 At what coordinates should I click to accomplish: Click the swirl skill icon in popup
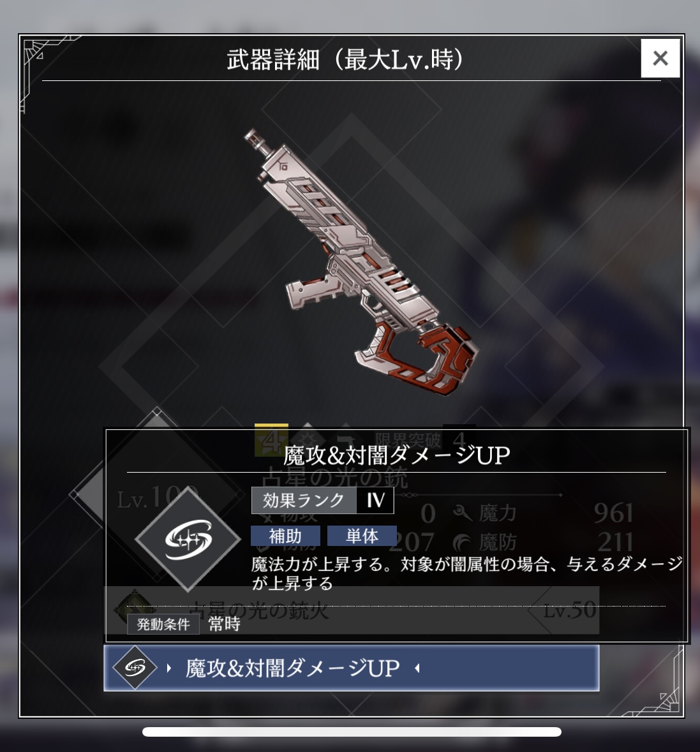[188, 540]
